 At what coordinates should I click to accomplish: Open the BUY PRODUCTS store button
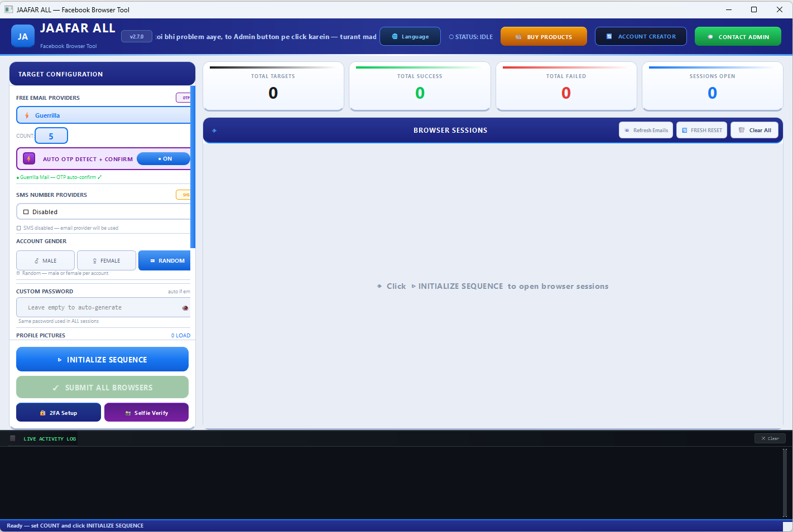(544, 37)
